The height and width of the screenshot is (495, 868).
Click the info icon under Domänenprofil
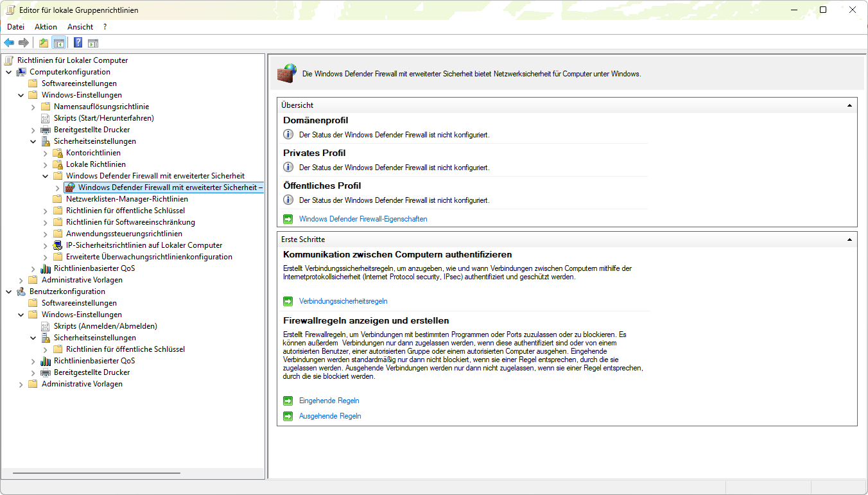tap(288, 135)
